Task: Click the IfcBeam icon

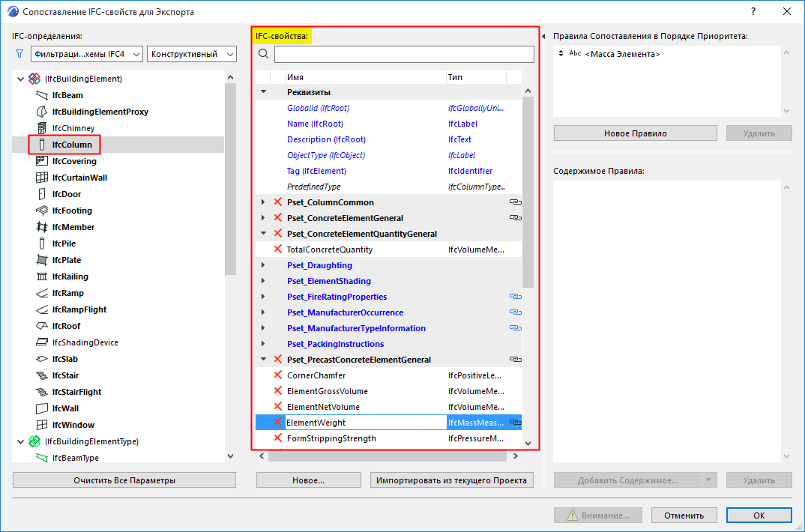Action: pyautogui.click(x=41, y=95)
